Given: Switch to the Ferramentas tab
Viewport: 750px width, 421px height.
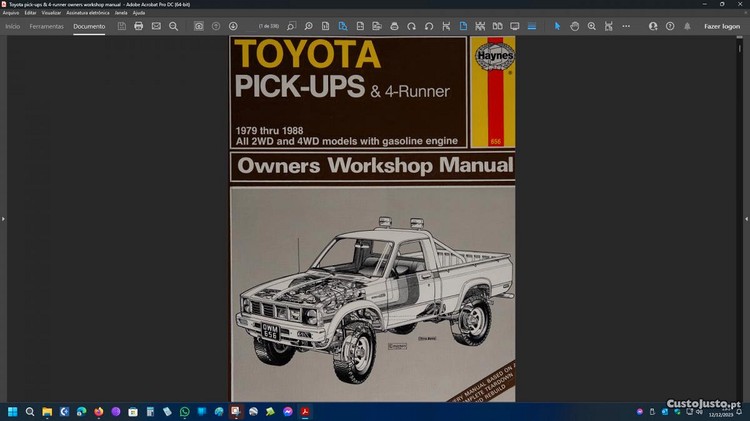Looking at the screenshot, I should [x=47, y=26].
